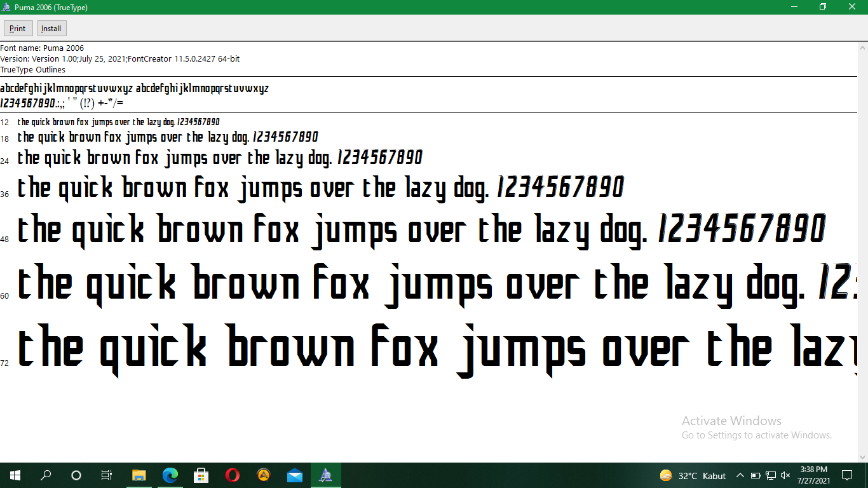
Task: Open the Start menu
Action: coord(13,475)
